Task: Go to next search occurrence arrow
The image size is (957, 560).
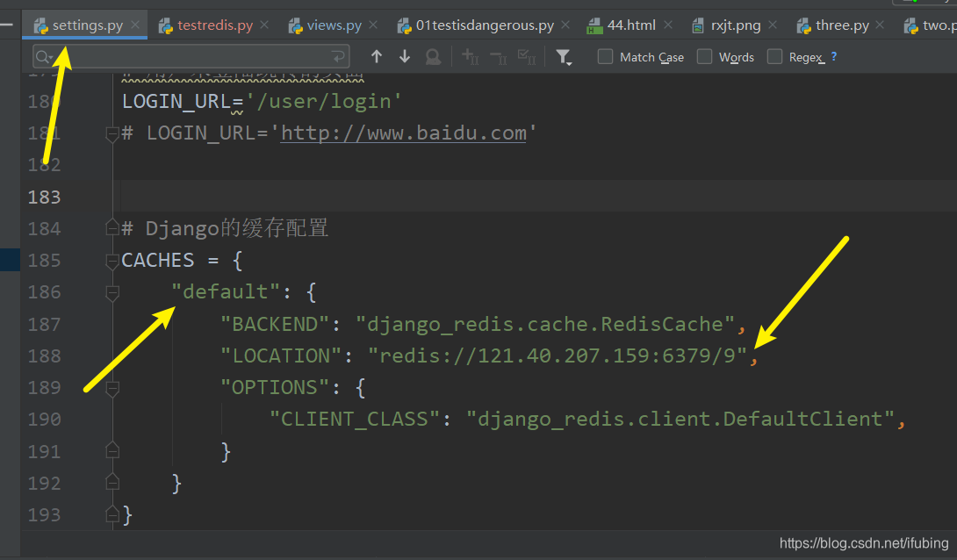Action: point(405,57)
